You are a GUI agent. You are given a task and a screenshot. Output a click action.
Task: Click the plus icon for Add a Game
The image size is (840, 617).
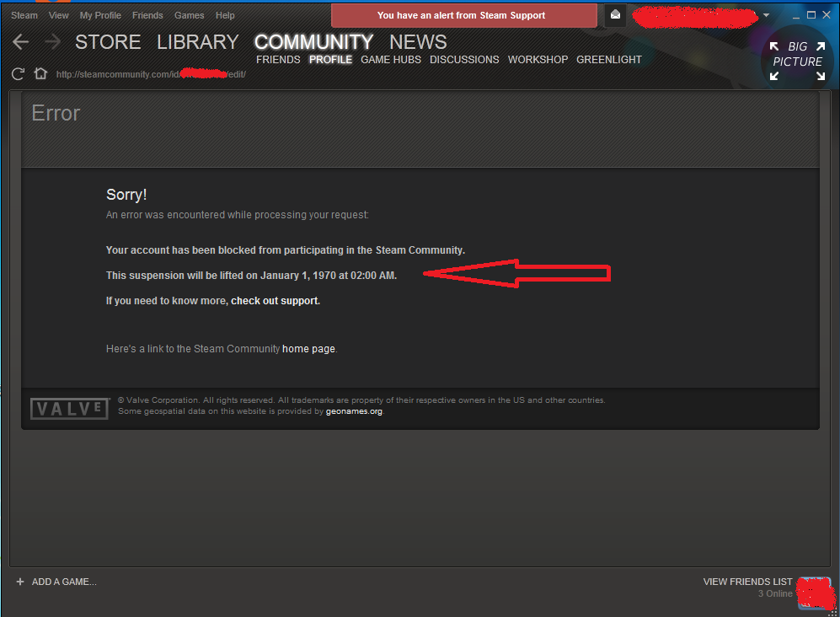20,582
